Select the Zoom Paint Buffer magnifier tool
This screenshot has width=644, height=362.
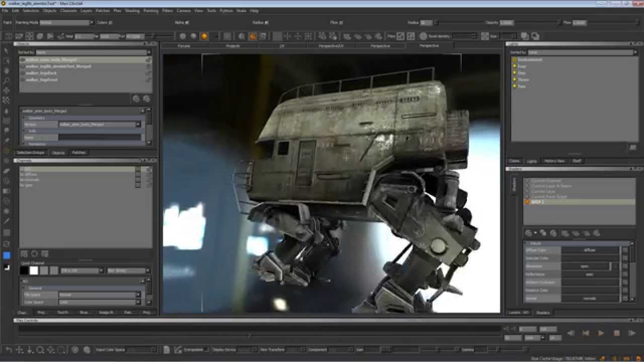coord(7,80)
